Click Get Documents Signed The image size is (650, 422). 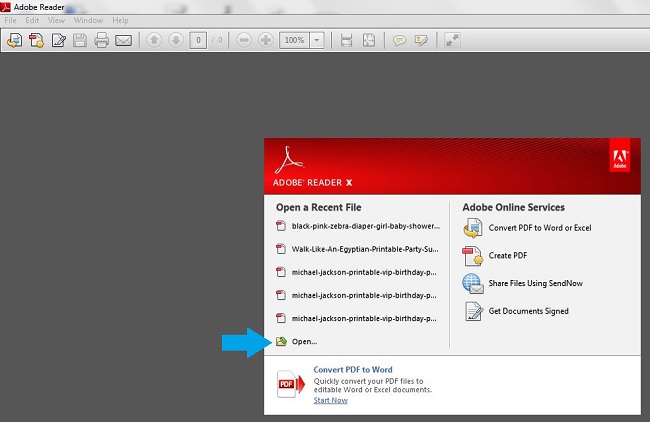click(529, 311)
